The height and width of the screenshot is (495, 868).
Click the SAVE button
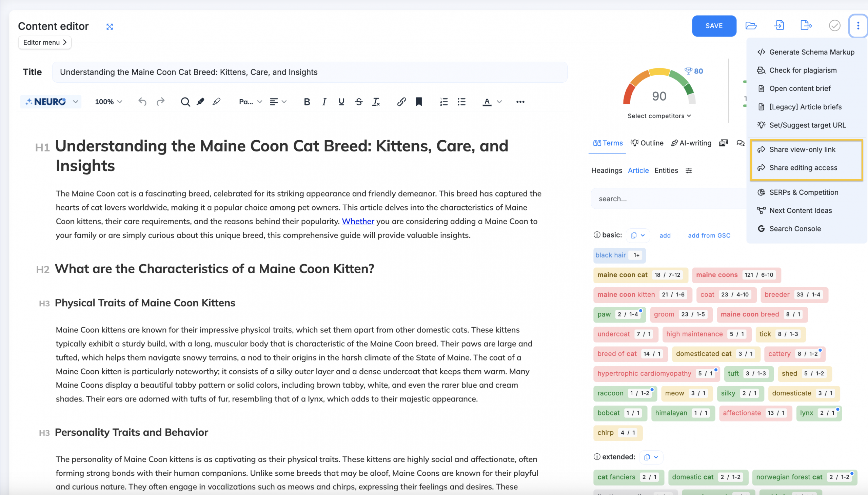click(x=714, y=25)
